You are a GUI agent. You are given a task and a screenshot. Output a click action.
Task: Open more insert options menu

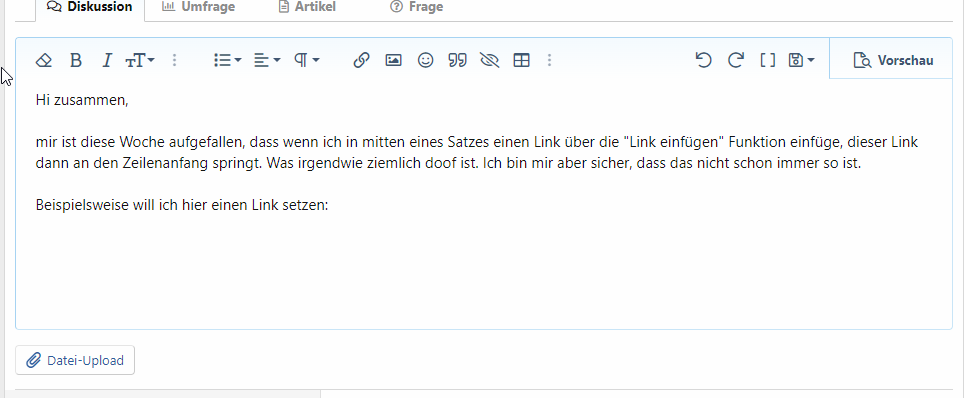550,60
